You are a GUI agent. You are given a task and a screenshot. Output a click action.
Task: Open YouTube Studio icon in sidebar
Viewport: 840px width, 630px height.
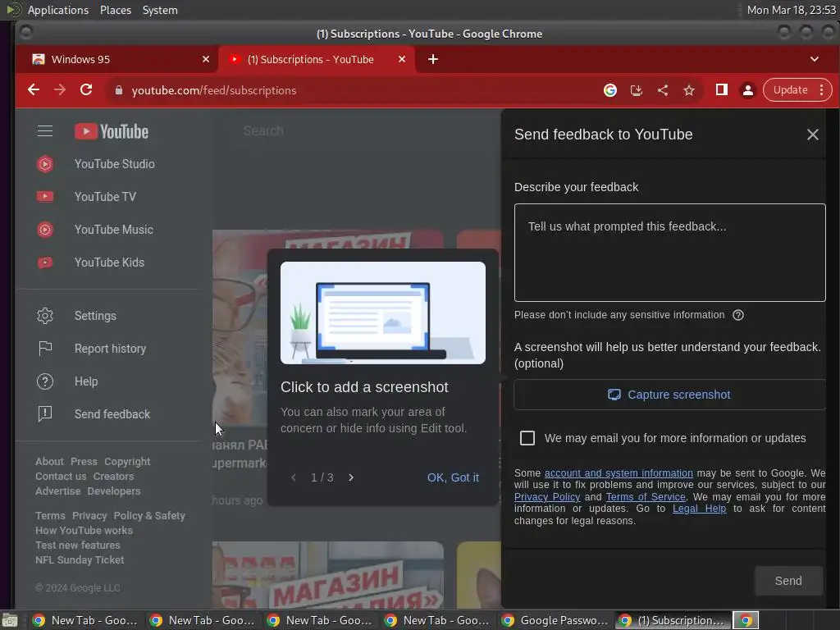45,164
